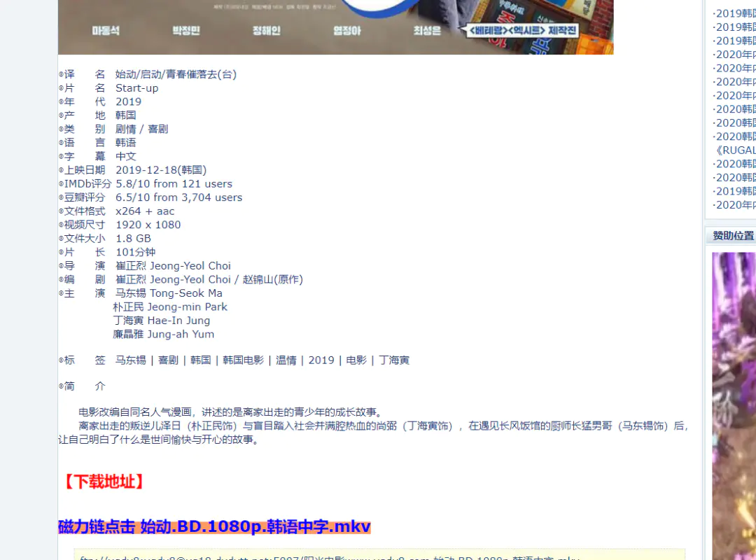Viewport: 756px width, 560px height.
Task: Click lead actor 马东锡 Tong-Seok Ma
Action: pos(169,293)
